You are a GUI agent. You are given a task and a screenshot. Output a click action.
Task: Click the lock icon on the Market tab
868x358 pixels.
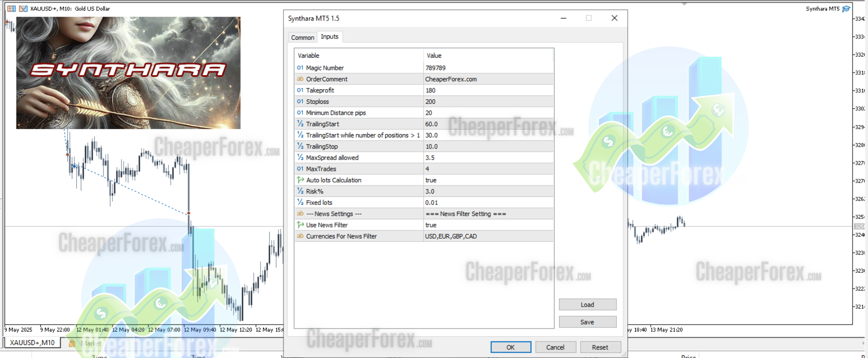(x=72, y=343)
